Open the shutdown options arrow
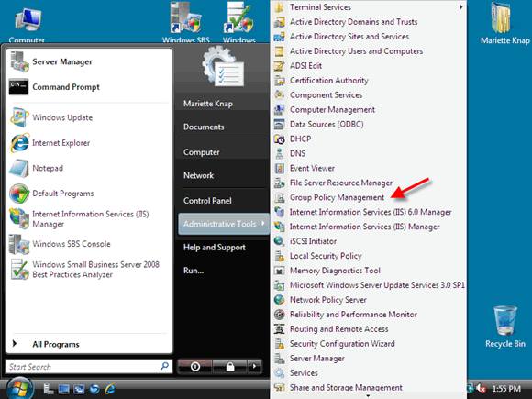 click(x=254, y=366)
